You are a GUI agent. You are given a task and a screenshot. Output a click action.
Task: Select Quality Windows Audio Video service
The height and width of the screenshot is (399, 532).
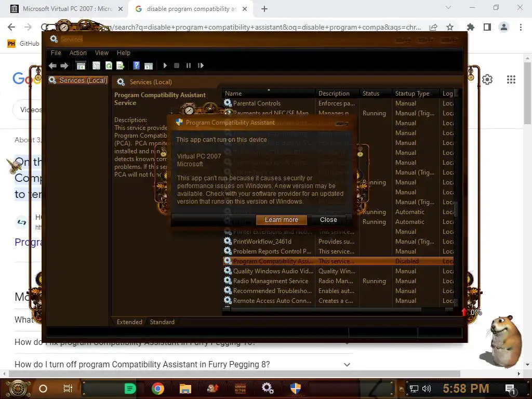point(338,271)
